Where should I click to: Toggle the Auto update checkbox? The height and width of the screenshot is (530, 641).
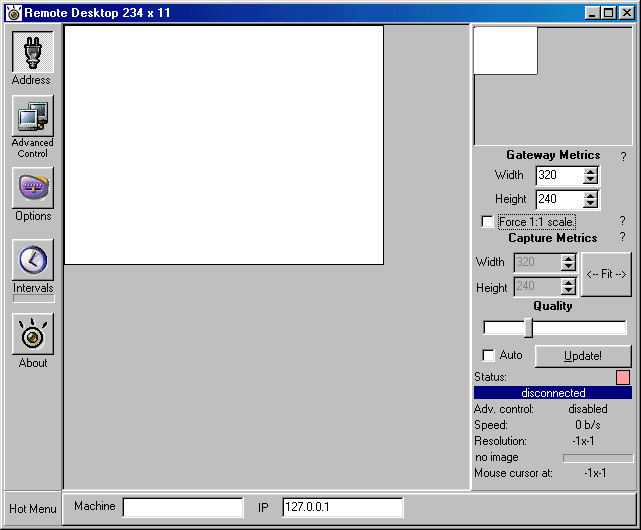[488, 355]
